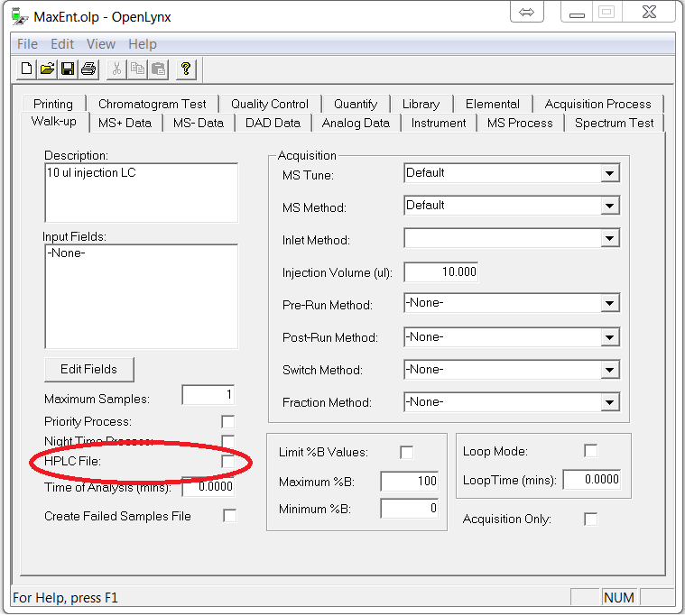
Task: Click the Injection Volume input field
Action: tap(440, 271)
